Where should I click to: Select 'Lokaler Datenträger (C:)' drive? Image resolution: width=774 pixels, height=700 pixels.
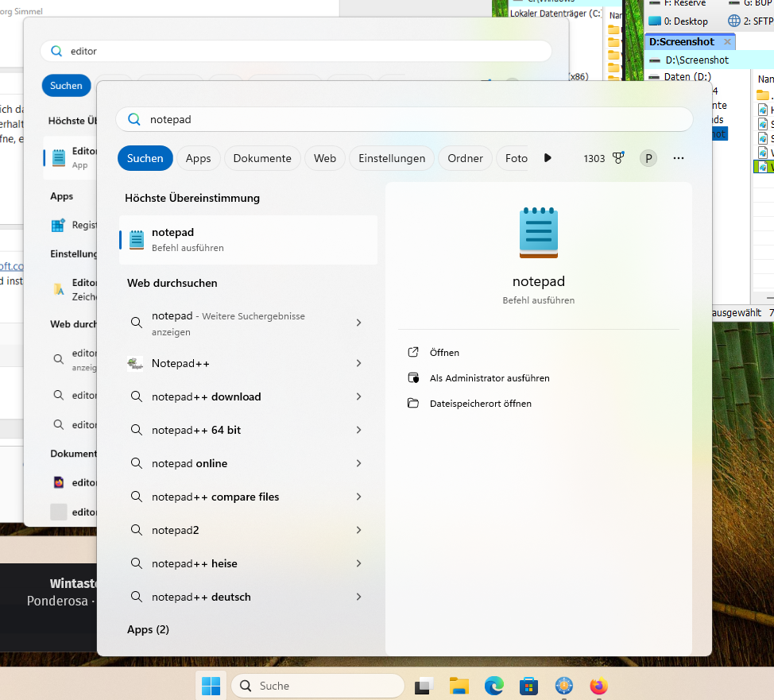pos(555,14)
